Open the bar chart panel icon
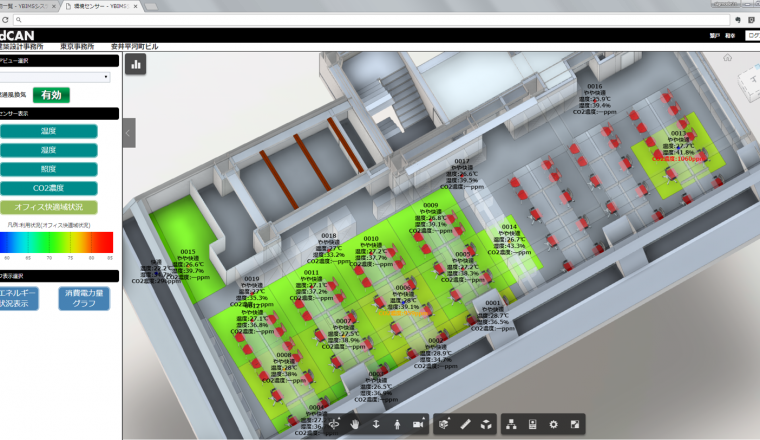 pyautogui.click(x=137, y=64)
